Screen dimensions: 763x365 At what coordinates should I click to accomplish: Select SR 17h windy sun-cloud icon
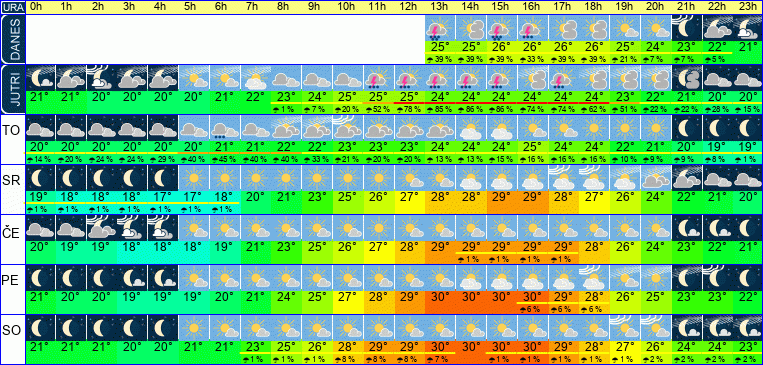[563, 177]
